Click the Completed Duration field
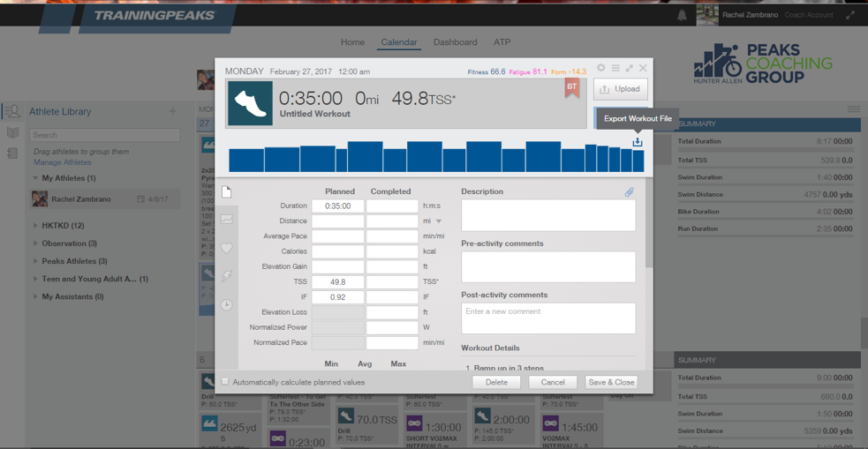This screenshot has height=449, width=868. pos(392,206)
